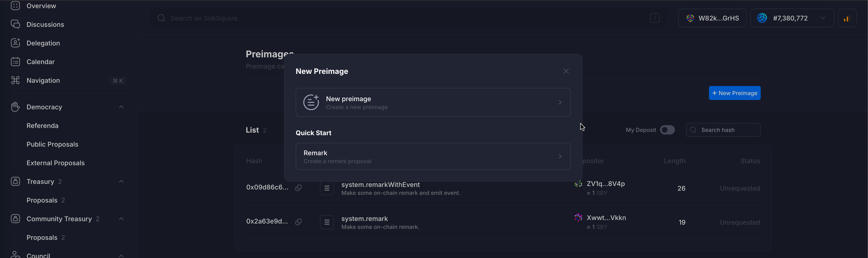This screenshot has height=258, width=868.
Task: Expand the block number #7,380,772 dropdown
Action: tap(823, 18)
